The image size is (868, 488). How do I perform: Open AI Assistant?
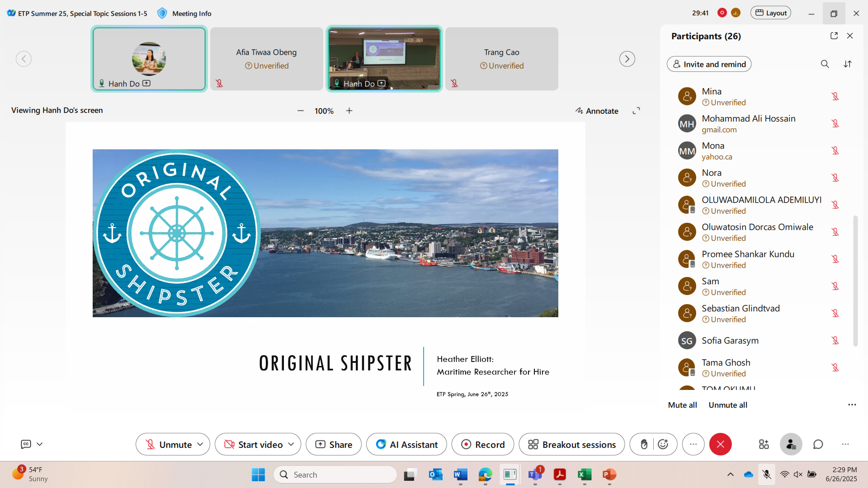406,444
